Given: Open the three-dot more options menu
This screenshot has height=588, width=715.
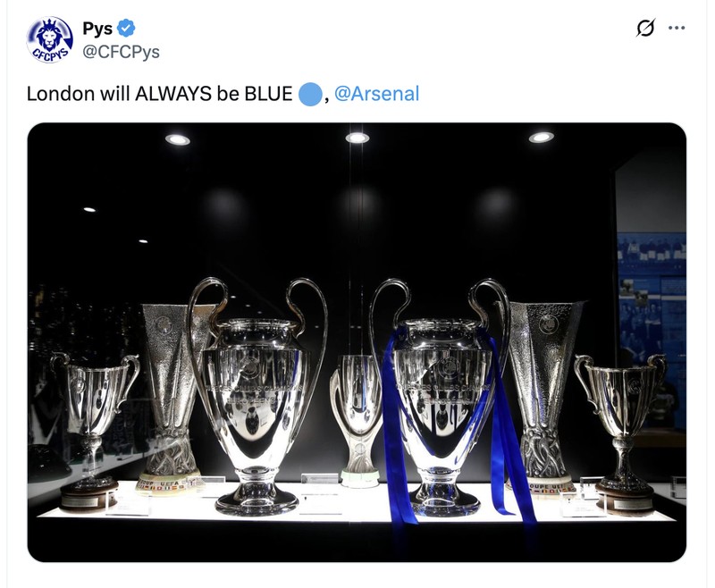Looking at the screenshot, I should pyautogui.click(x=677, y=28).
